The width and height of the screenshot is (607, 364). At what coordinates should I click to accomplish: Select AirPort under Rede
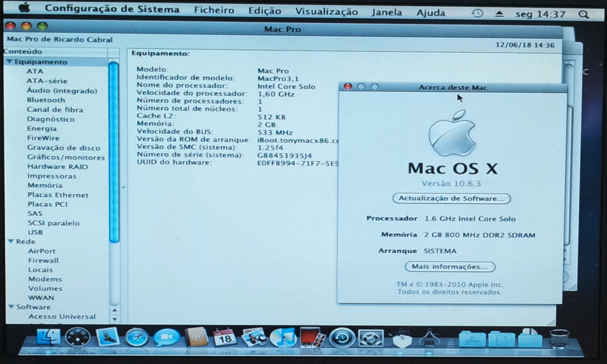[x=42, y=251]
